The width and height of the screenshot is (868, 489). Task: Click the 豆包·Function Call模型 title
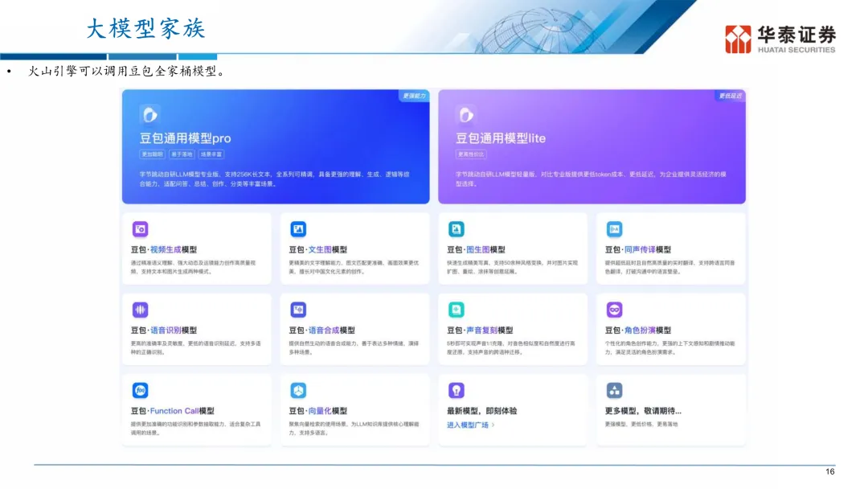(173, 411)
